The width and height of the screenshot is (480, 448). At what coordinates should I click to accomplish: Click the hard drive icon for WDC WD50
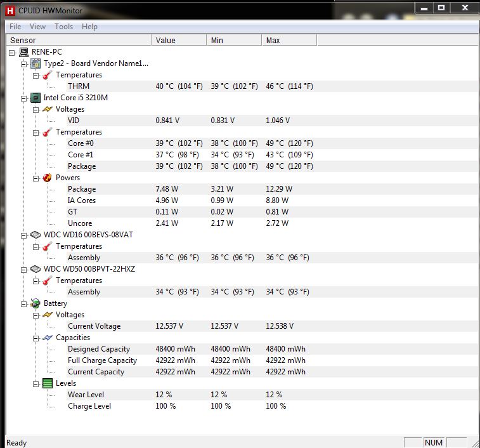36,269
